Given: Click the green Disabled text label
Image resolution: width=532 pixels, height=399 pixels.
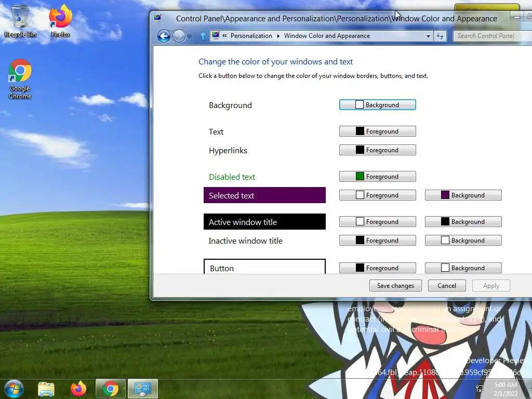Looking at the screenshot, I should (x=232, y=177).
